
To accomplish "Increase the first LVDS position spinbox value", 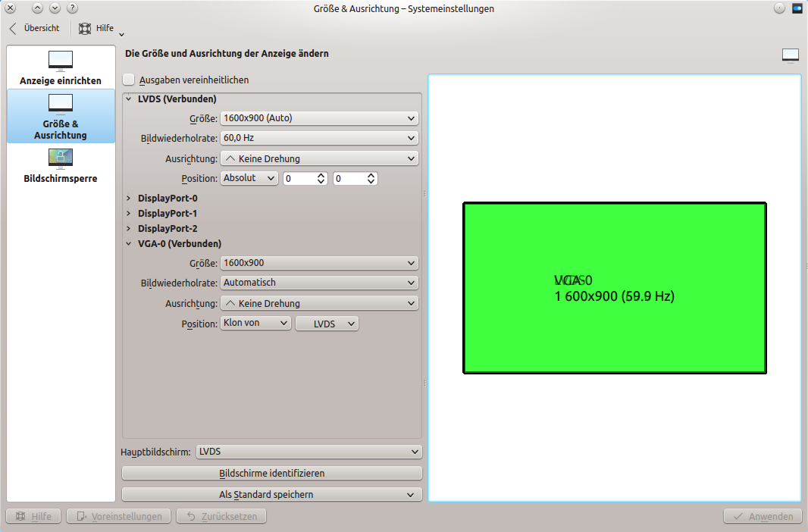I will tap(321, 175).
